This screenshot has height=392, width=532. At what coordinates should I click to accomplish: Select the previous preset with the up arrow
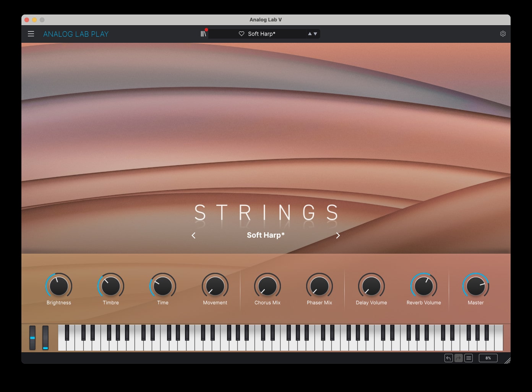tap(310, 34)
